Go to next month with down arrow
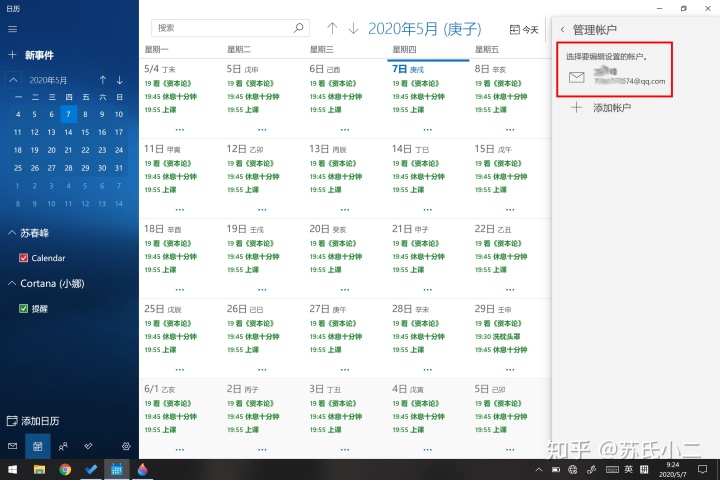 tap(353, 28)
